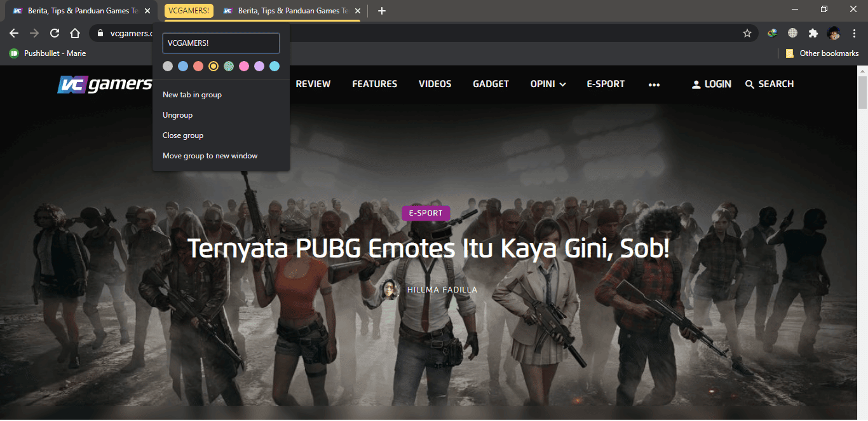868x421 pixels.
Task: Click the padlock site info icon
Action: point(100,33)
